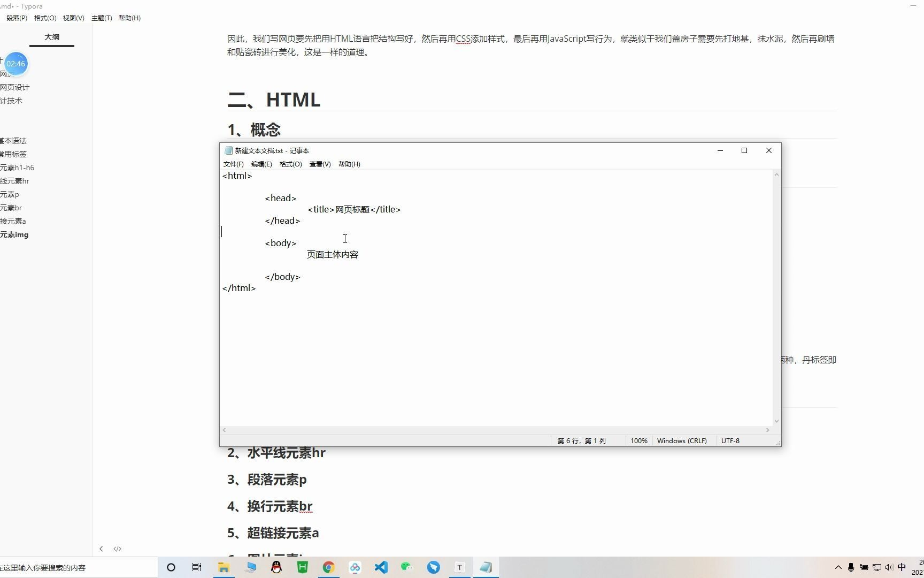Viewport: 924px width, 578px height.
Task: Click the 页面主体内容 text in Notepad
Action: (x=333, y=254)
